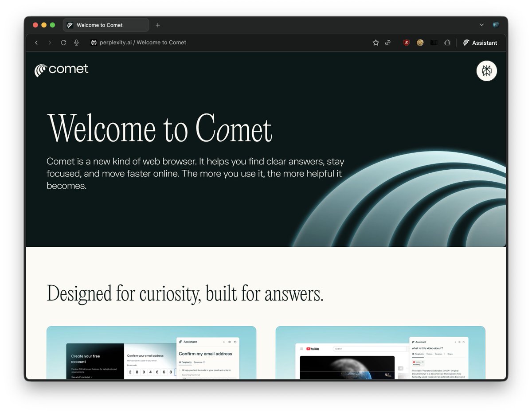The height and width of the screenshot is (413, 532).
Task: Click the Welcome to Comet headline
Action: [x=159, y=129]
